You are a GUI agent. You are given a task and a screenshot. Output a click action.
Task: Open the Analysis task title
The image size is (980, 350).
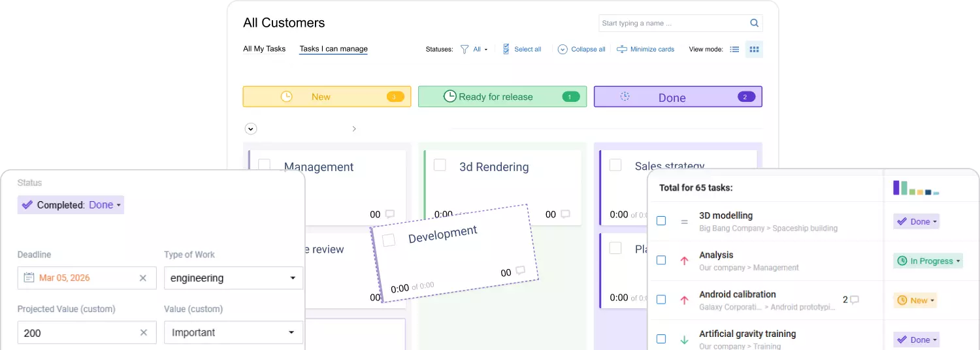coord(716,255)
